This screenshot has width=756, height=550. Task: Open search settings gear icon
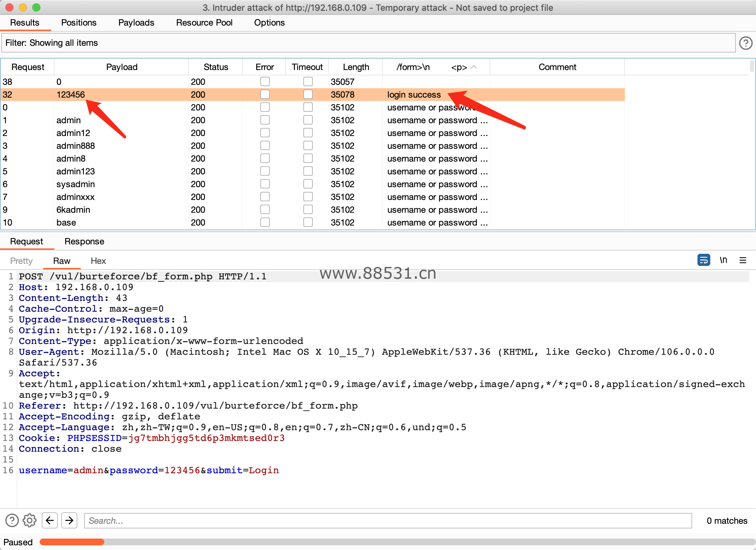[x=30, y=520]
